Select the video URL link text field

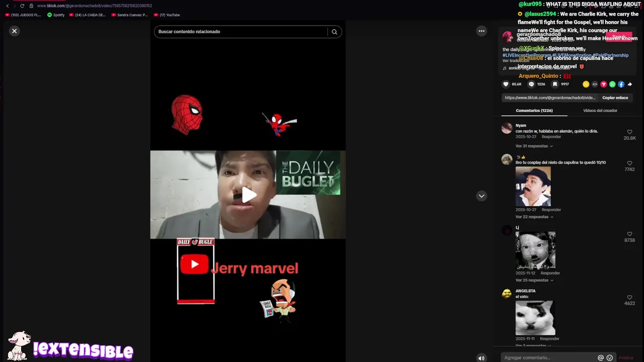point(550,98)
